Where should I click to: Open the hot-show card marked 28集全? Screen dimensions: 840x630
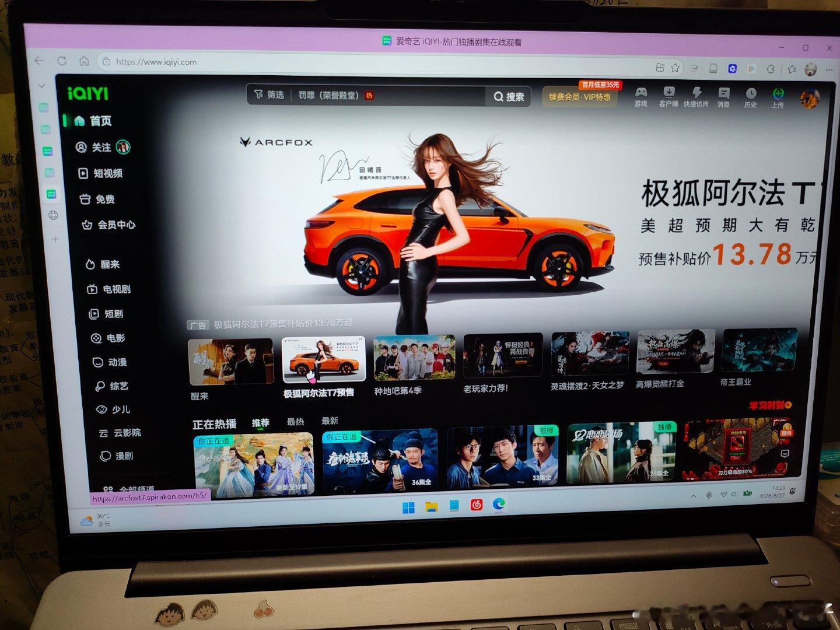[x=621, y=453]
